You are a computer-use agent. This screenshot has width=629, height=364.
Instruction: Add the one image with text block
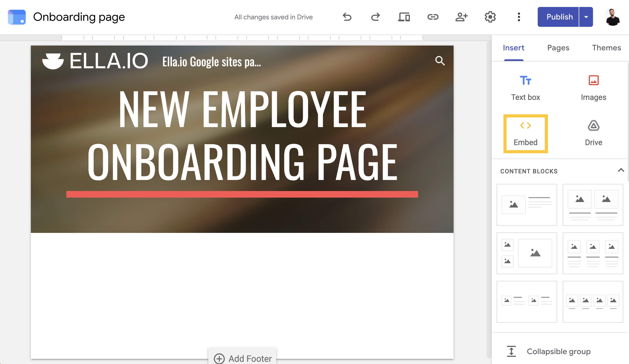point(527,205)
